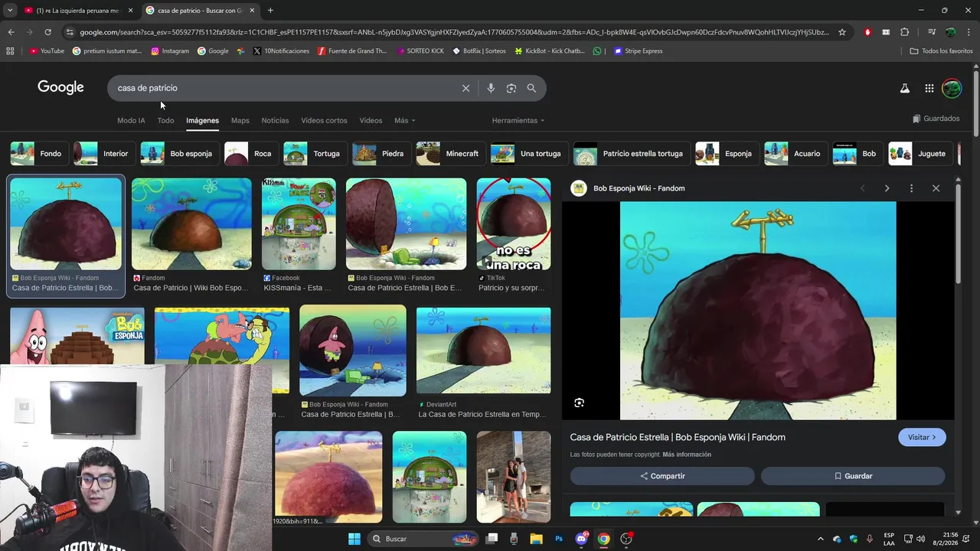Open the Google apps grid icon
Image resolution: width=980 pixels, height=551 pixels.
pos(929,88)
